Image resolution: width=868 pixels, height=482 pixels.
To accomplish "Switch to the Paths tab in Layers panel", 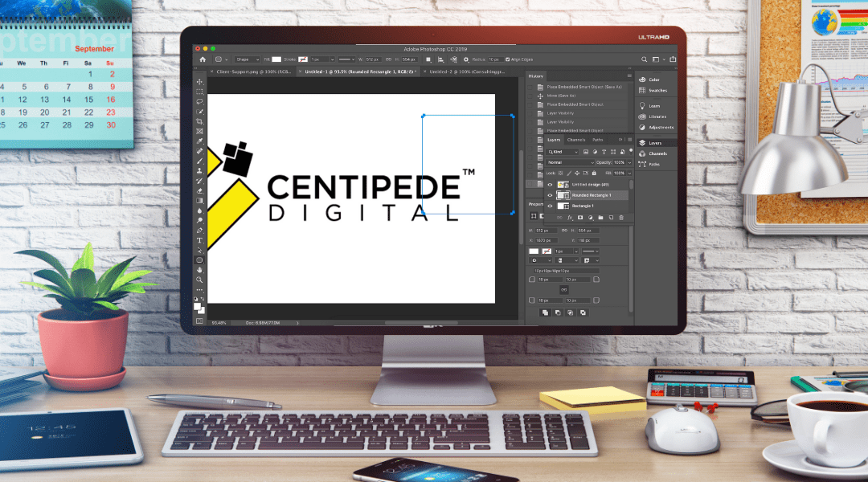I will click(x=598, y=140).
